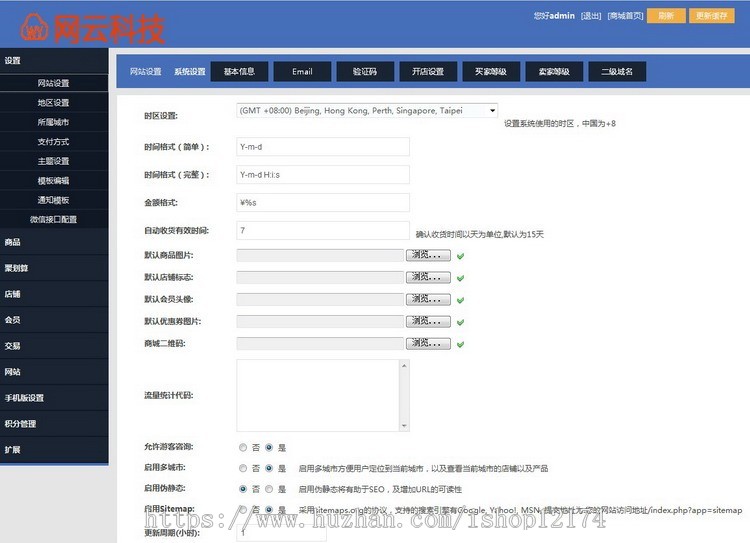This screenshot has width=750, height=543.
Task: Open the 时区设置 timezone dropdown
Action: click(367, 111)
